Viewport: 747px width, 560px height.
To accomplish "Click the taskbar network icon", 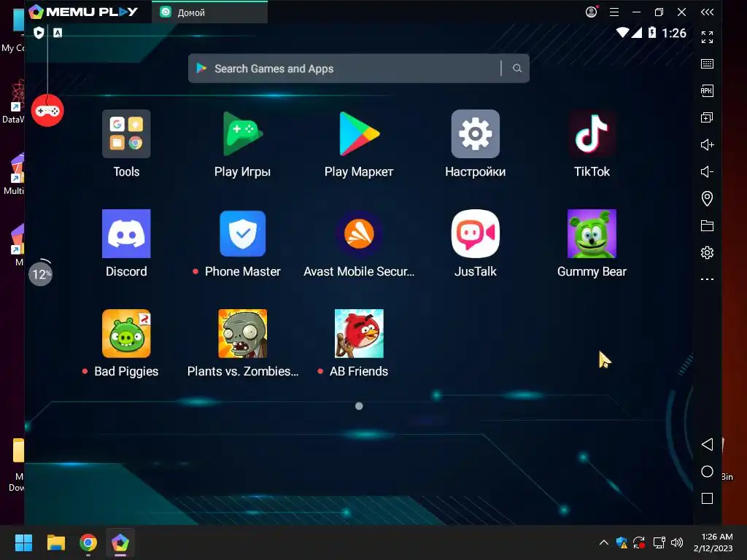I will pyautogui.click(x=659, y=542).
